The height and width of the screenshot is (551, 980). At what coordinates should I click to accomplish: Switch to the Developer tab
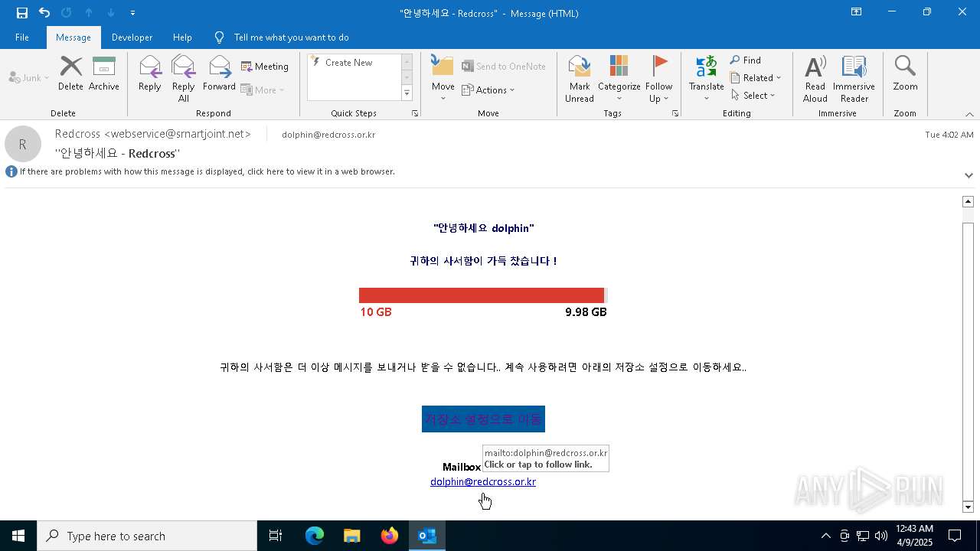(x=132, y=37)
